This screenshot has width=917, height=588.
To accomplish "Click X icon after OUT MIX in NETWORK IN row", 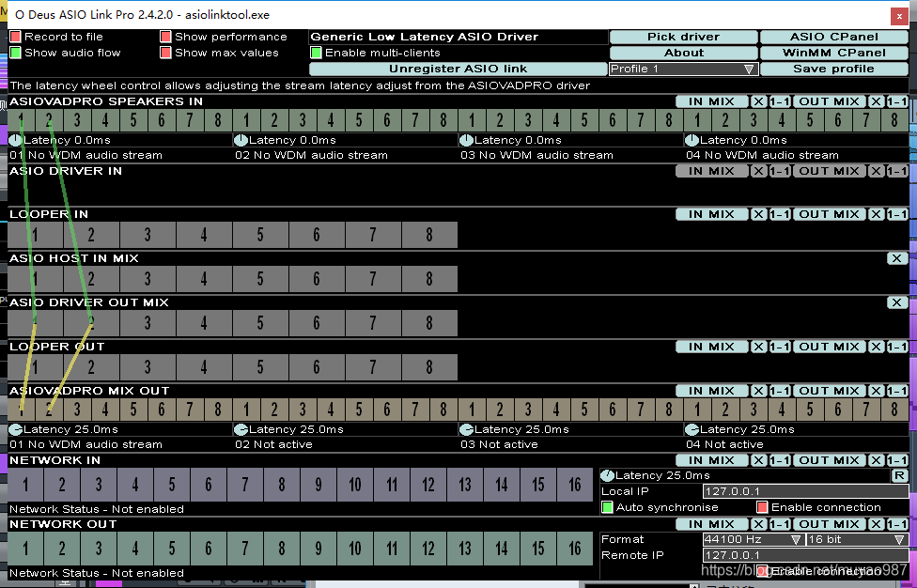I will tap(876, 460).
